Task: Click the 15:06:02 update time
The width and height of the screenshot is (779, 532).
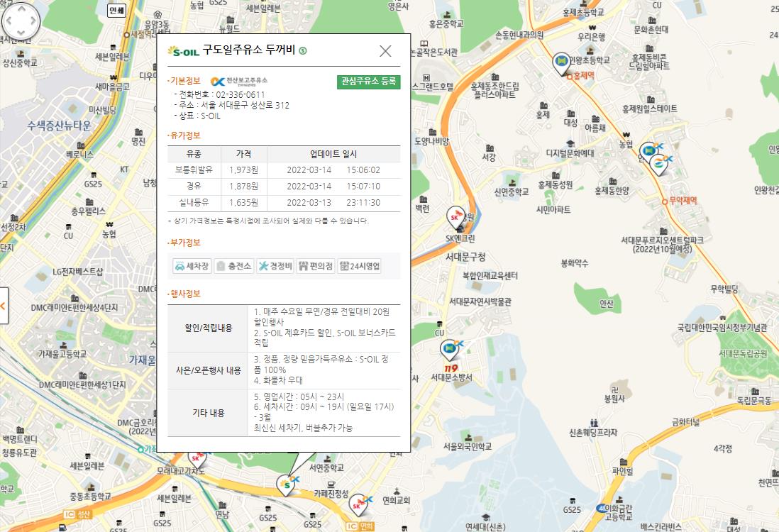Action: coord(363,170)
